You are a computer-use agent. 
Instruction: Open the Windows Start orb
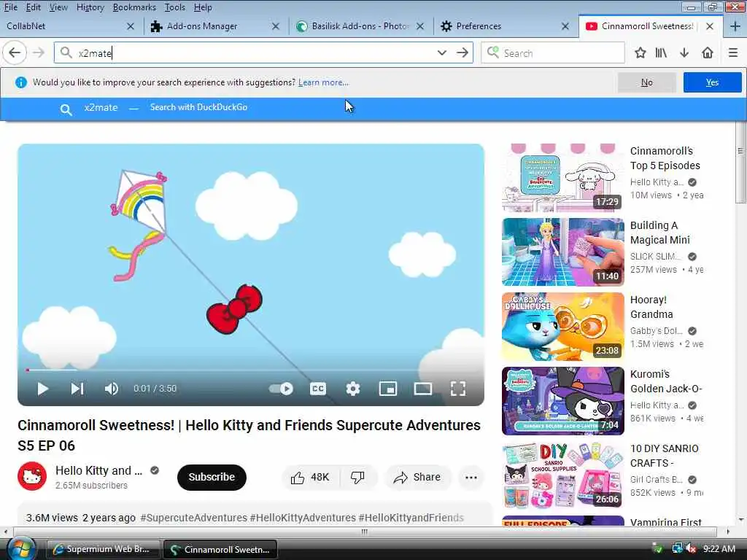click(x=20, y=548)
